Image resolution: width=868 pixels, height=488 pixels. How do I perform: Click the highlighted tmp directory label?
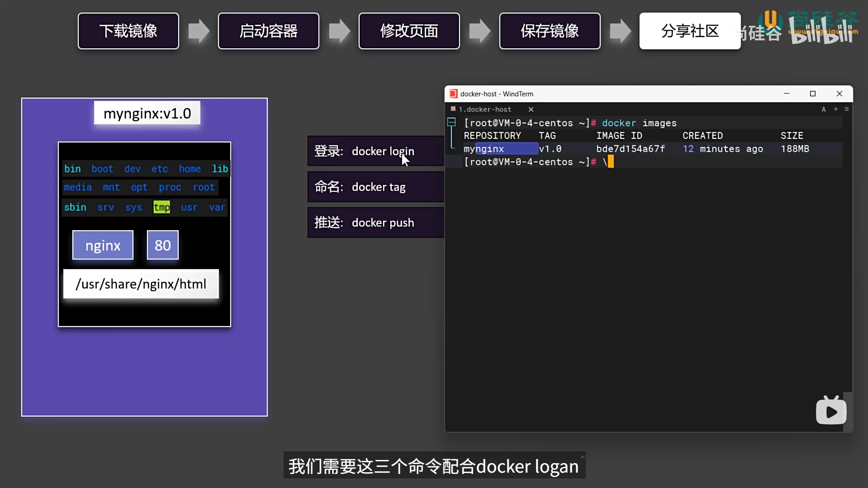tap(162, 207)
